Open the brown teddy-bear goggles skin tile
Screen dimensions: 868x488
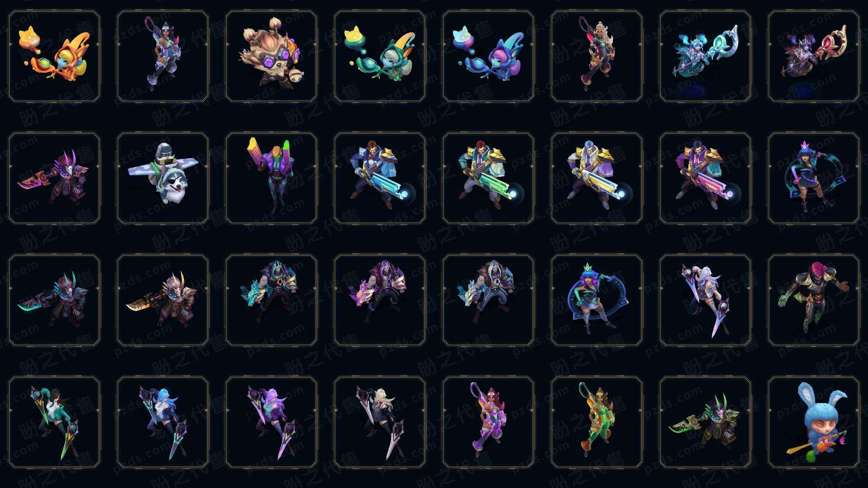click(271, 56)
